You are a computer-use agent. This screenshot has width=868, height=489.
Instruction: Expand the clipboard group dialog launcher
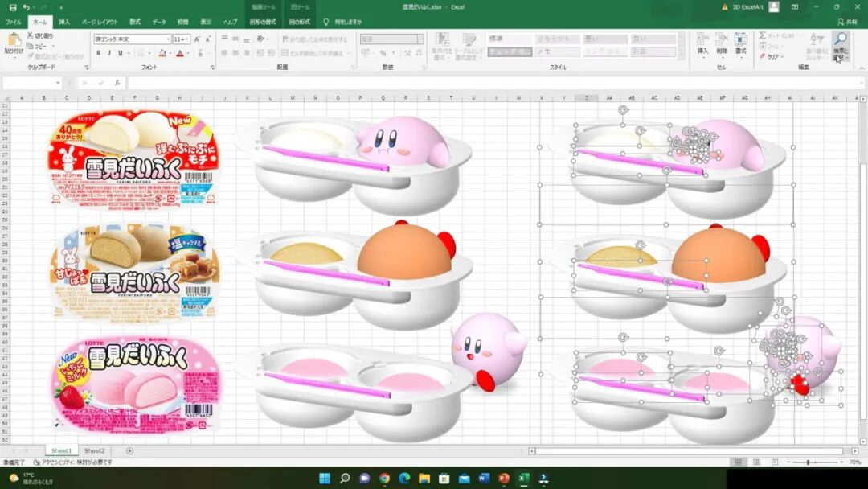87,68
